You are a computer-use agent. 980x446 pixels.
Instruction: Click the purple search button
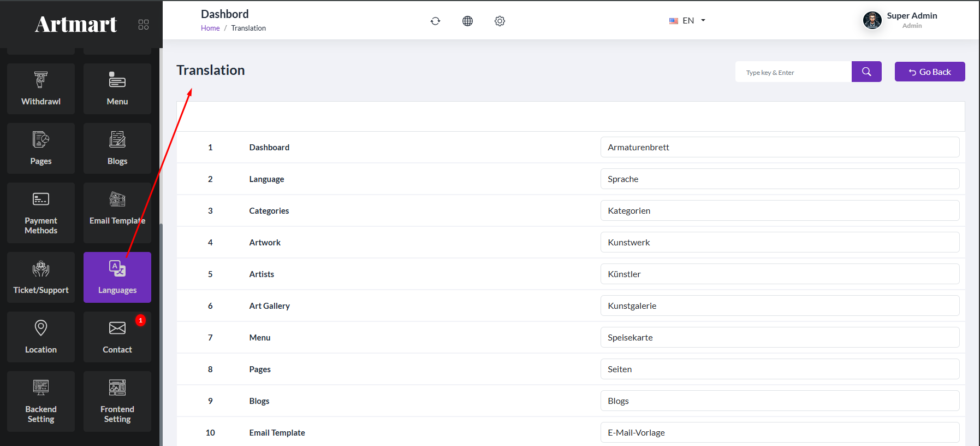tap(866, 72)
